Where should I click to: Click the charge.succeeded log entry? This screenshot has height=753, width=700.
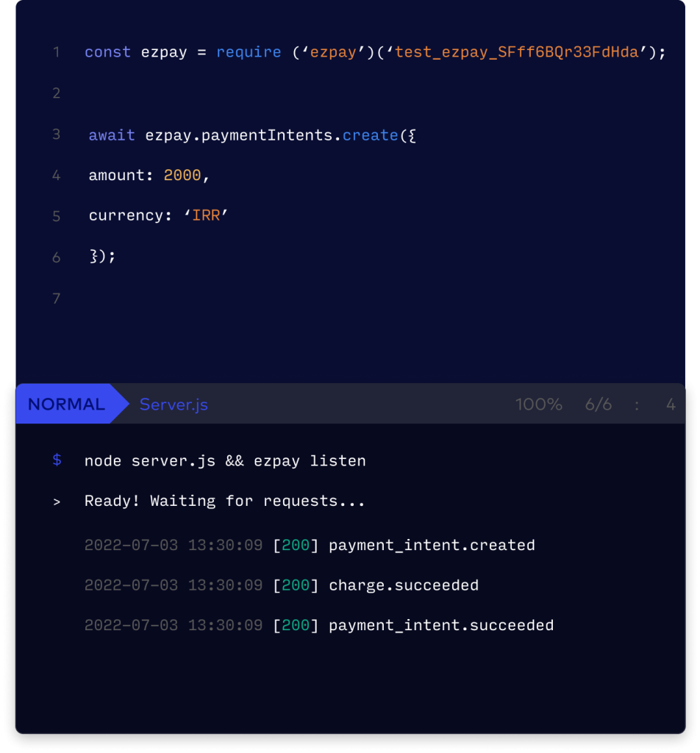coord(404,585)
